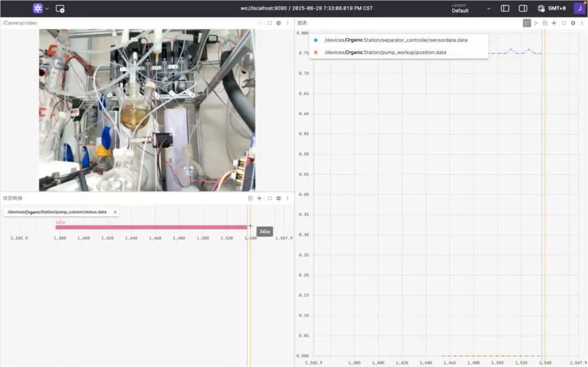Click the Foxglove app logo
The height and width of the screenshot is (367, 588).
click(x=38, y=9)
